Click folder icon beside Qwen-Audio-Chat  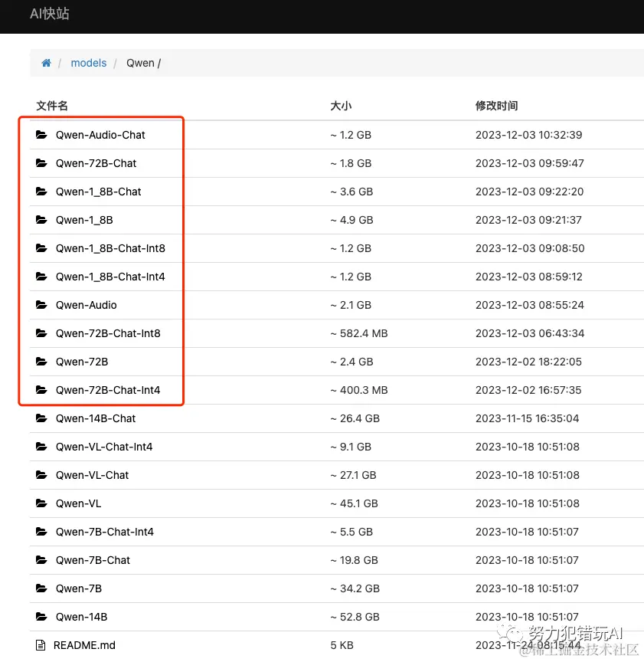coord(41,135)
